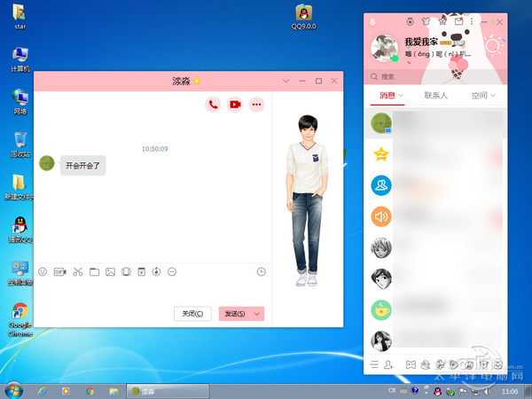Image resolution: width=532 pixels, height=399 pixels.
Task: Open the game controller icon at QQ panel bottom
Action: coord(411,364)
